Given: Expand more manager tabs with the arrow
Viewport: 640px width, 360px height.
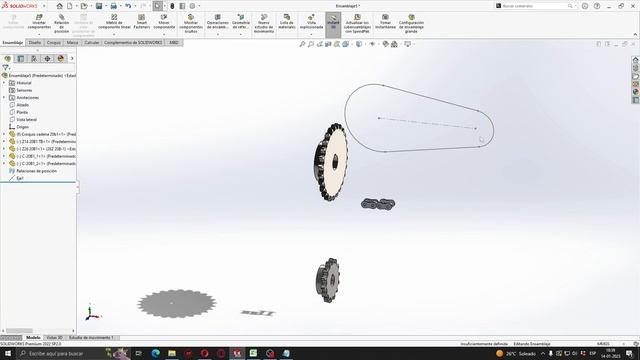Looking at the screenshot, I should 72,58.
